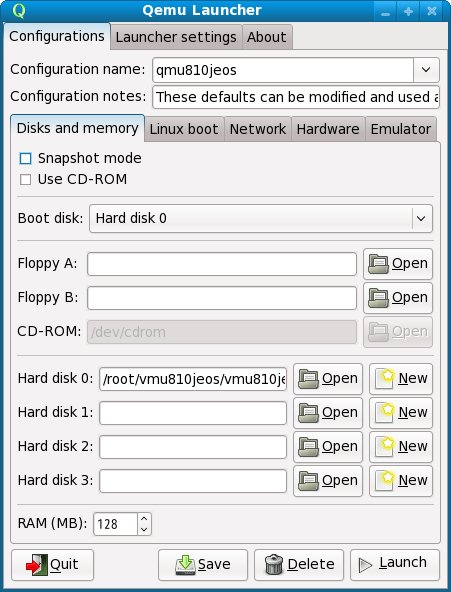This screenshot has width=451, height=592.
Task: Switch to the Configurations tab
Action: tap(57, 36)
